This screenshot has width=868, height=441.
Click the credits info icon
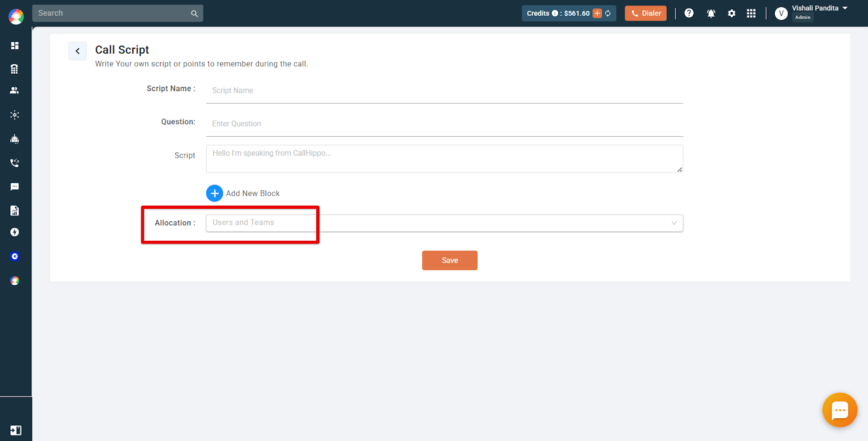pos(555,14)
